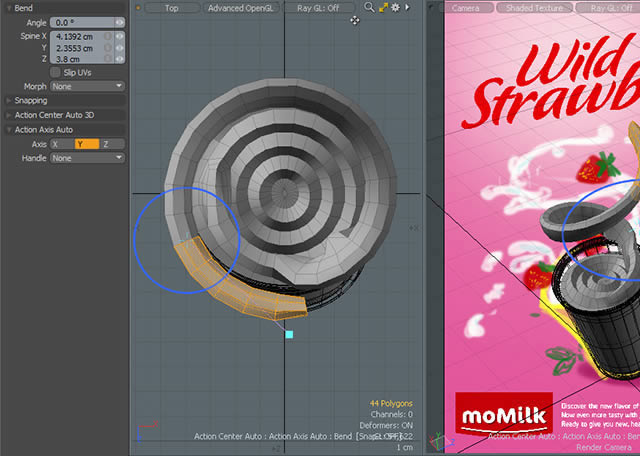Open the viewport settings gear icon
This screenshot has height=456, width=640.
pyautogui.click(x=396, y=7)
